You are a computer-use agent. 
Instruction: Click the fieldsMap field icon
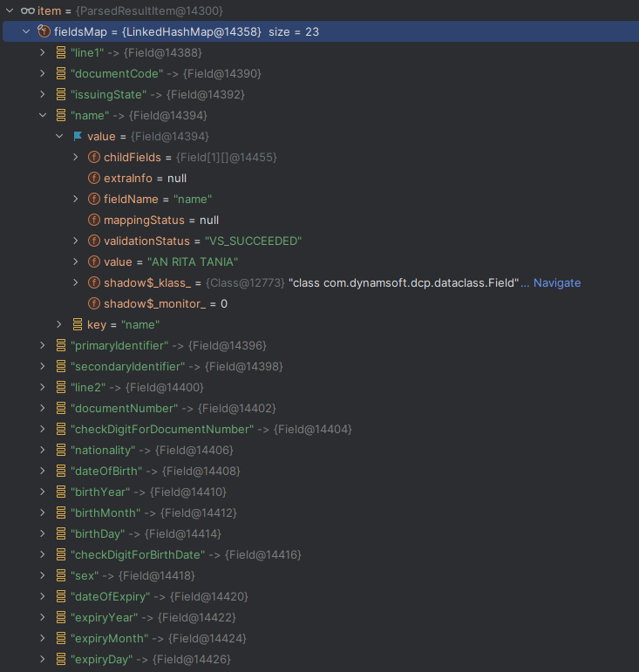pos(44,31)
